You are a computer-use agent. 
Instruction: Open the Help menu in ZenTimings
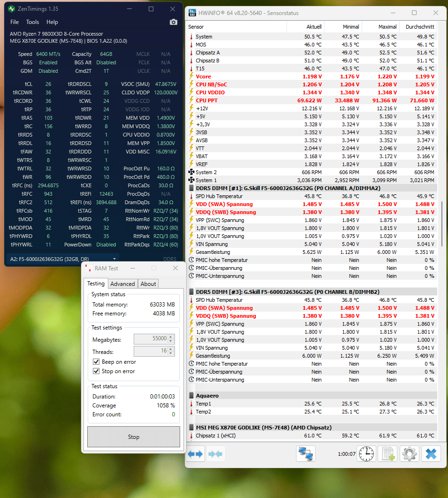coord(52,22)
